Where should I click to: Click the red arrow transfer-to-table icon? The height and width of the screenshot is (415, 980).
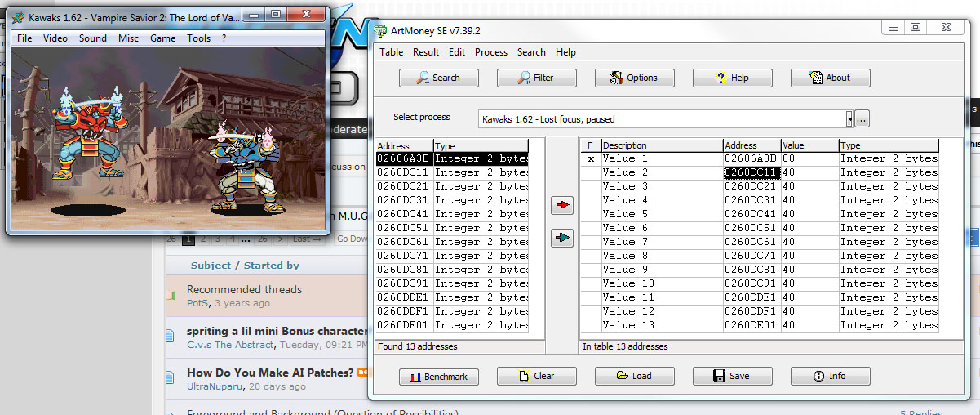click(x=562, y=206)
